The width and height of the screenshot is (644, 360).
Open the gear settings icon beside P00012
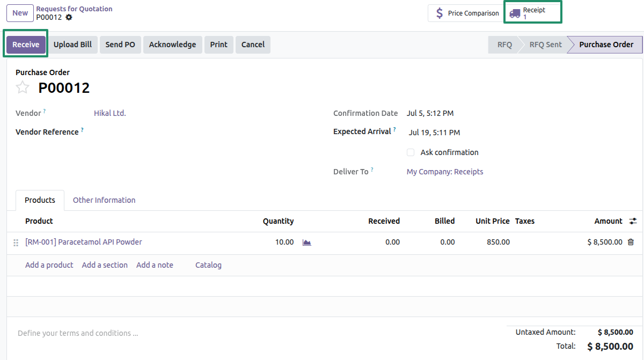(69, 17)
